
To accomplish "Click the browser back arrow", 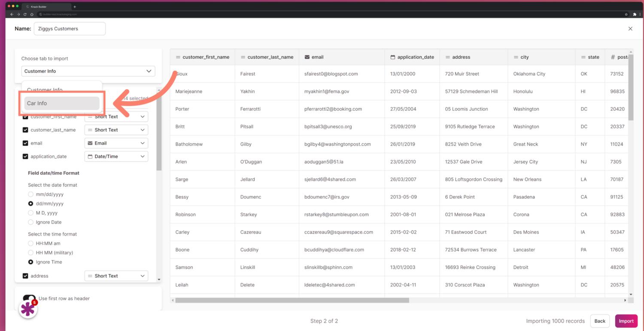I will 12,14.
